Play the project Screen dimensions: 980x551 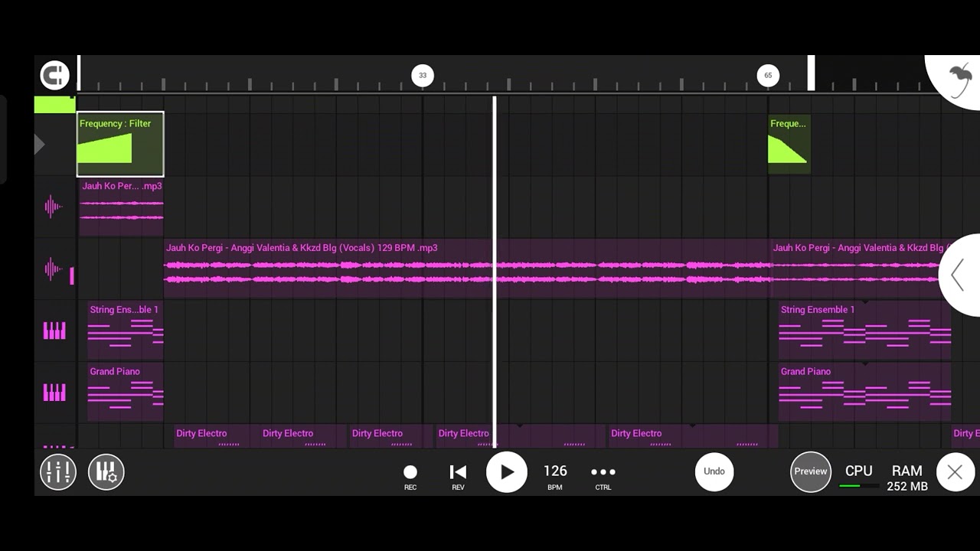click(507, 472)
